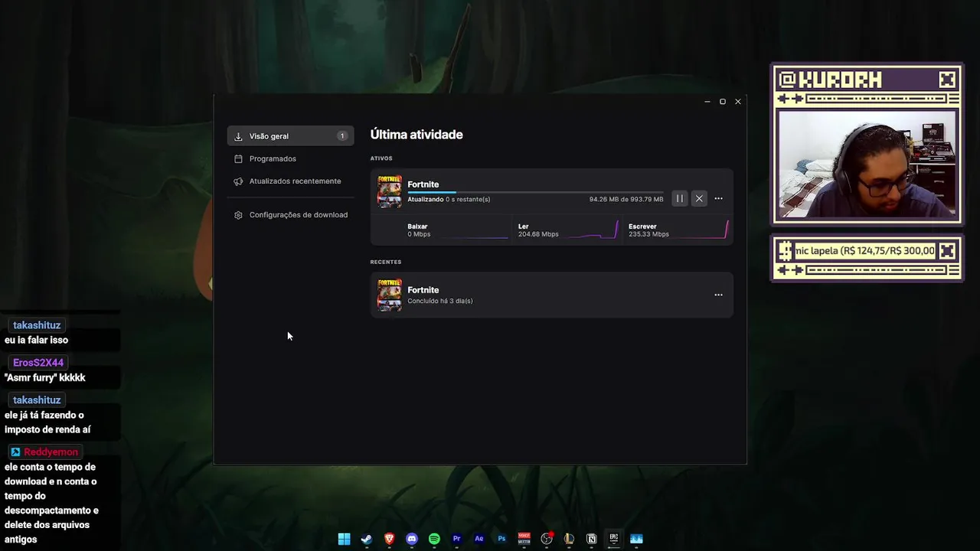Open options menu for recent Fortnite entry

(718, 295)
